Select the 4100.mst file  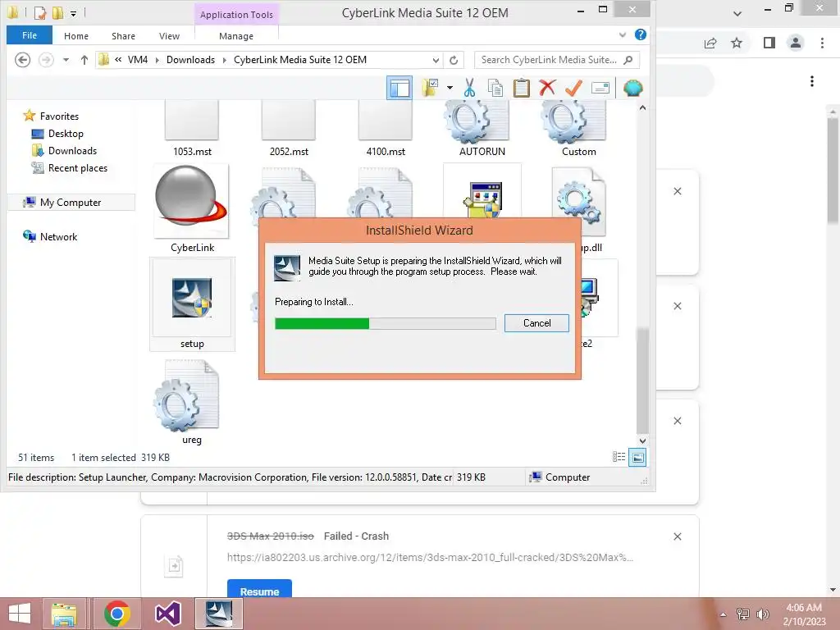[386, 129]
